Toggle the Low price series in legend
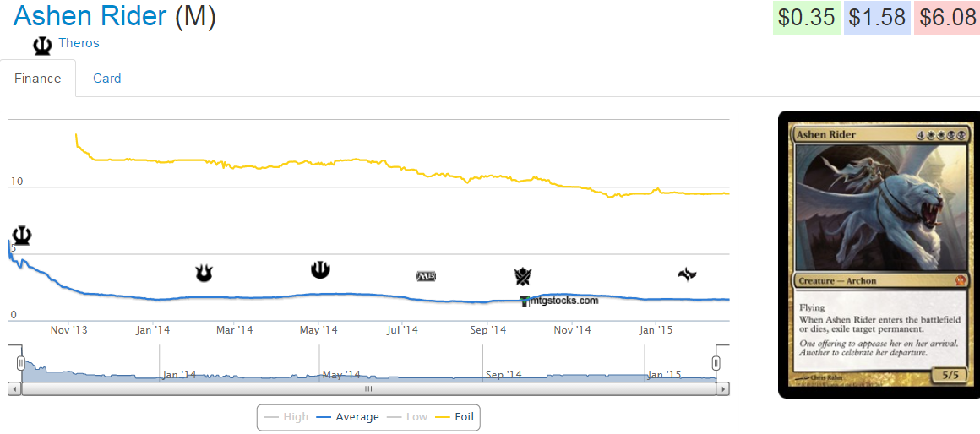 (408, 416)
